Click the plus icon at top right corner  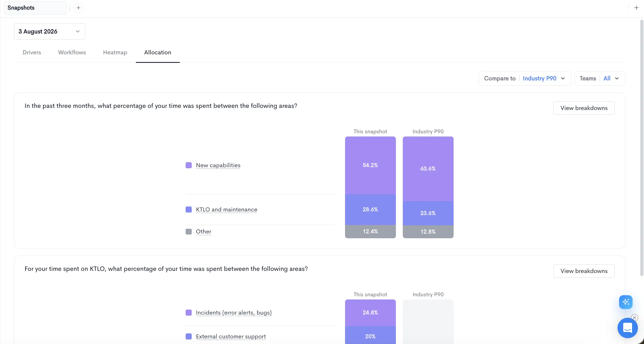[636, 8]
